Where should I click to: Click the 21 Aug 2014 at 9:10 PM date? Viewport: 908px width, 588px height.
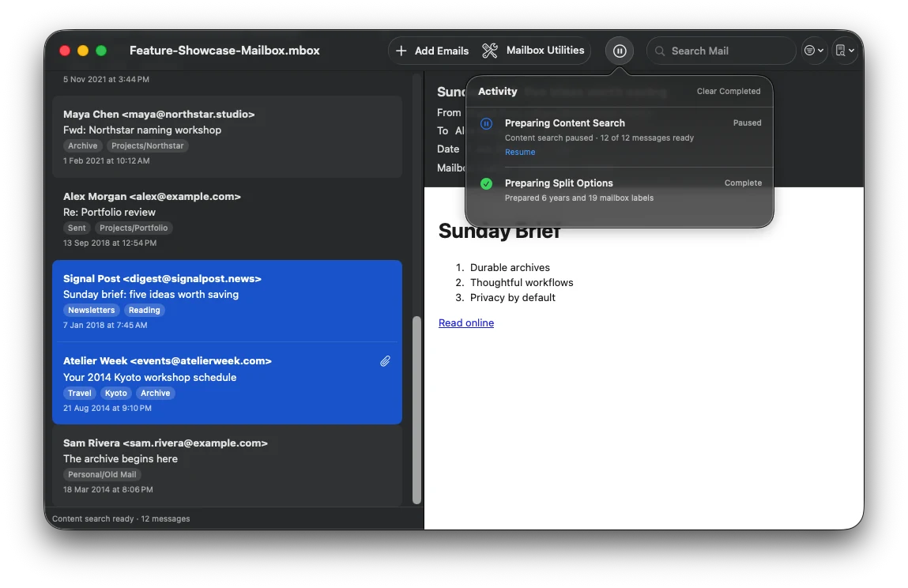point(107,409)
